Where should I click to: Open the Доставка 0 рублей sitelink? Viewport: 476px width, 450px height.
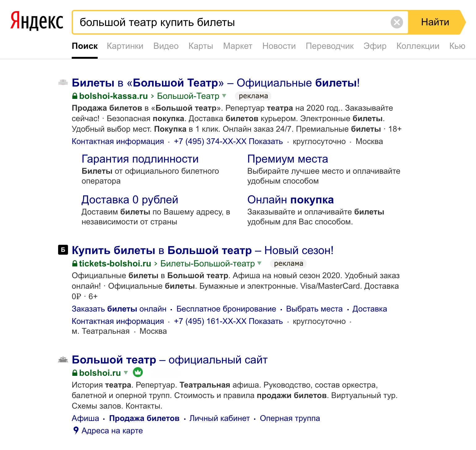coord(130,200)
